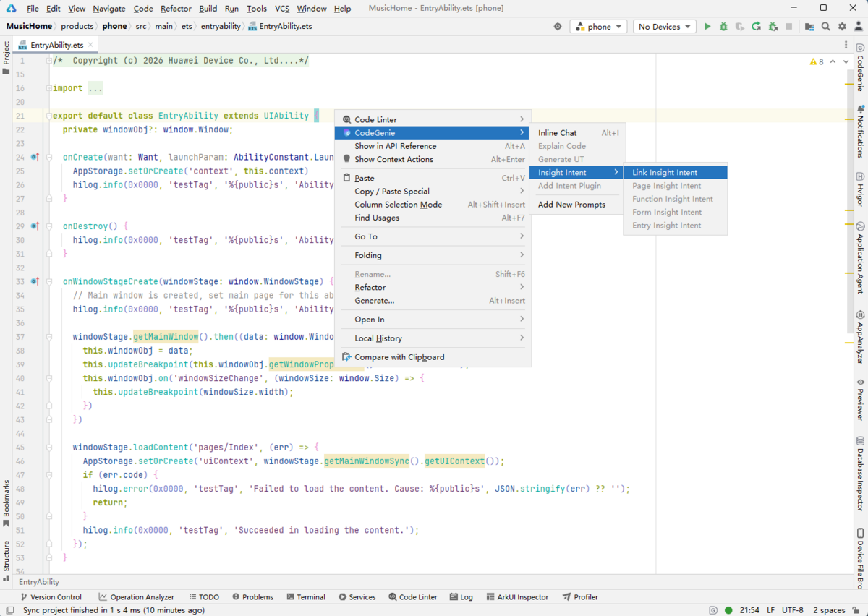Screen dimensions: 868x616
Task: Open the Terminal tool window
Action: coord(305,597)
